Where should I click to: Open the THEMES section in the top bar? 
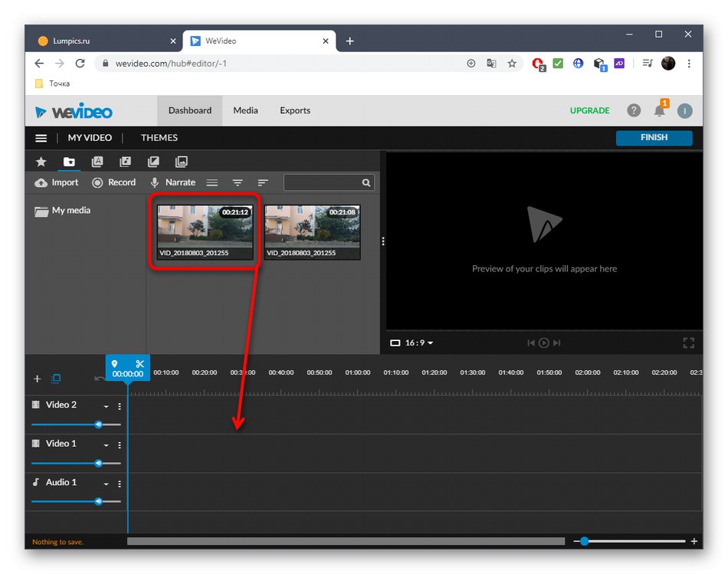click(x=159, y=138)
